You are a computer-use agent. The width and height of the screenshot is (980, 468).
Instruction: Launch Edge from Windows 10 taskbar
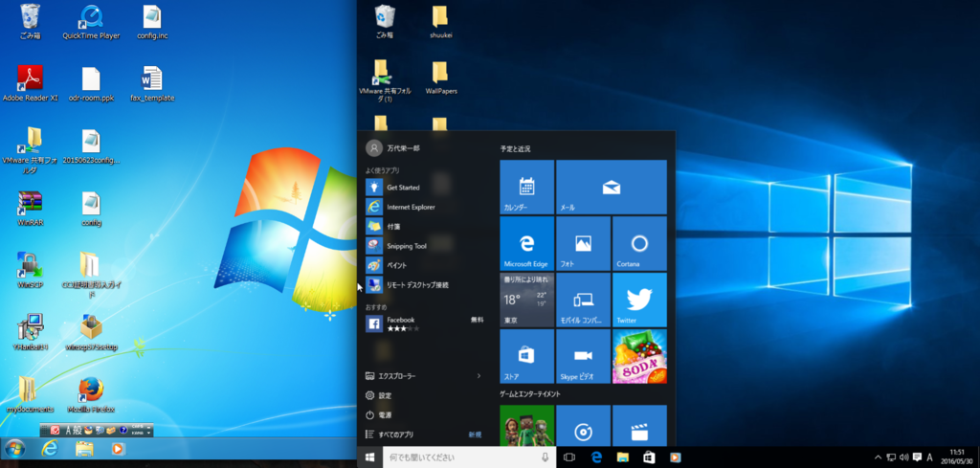pos(597,457)
